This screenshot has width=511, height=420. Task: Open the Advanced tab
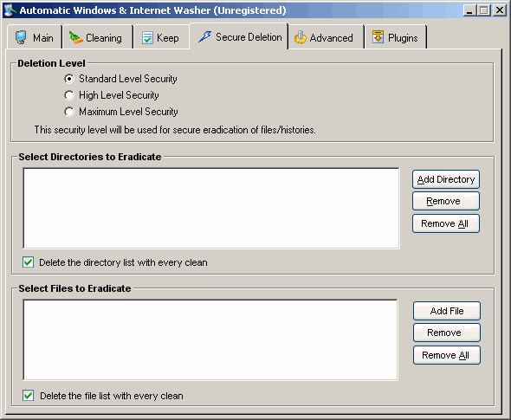click(327, 37)
